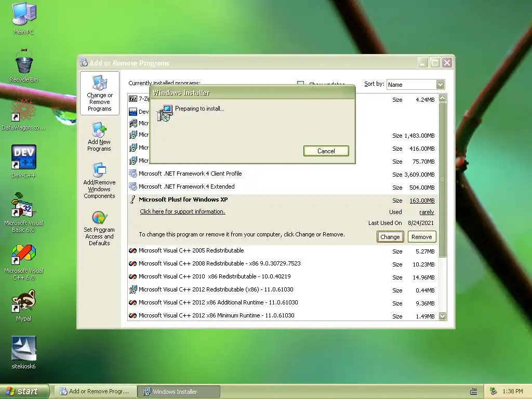Open Add/Remove Windows Components
The image size is (532, 399).
coord(99,180)
